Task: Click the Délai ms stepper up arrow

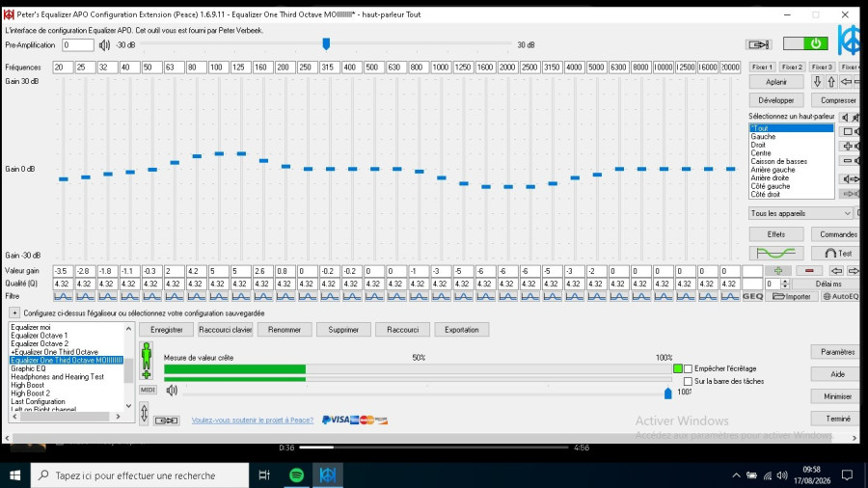Action: (785, 281)
